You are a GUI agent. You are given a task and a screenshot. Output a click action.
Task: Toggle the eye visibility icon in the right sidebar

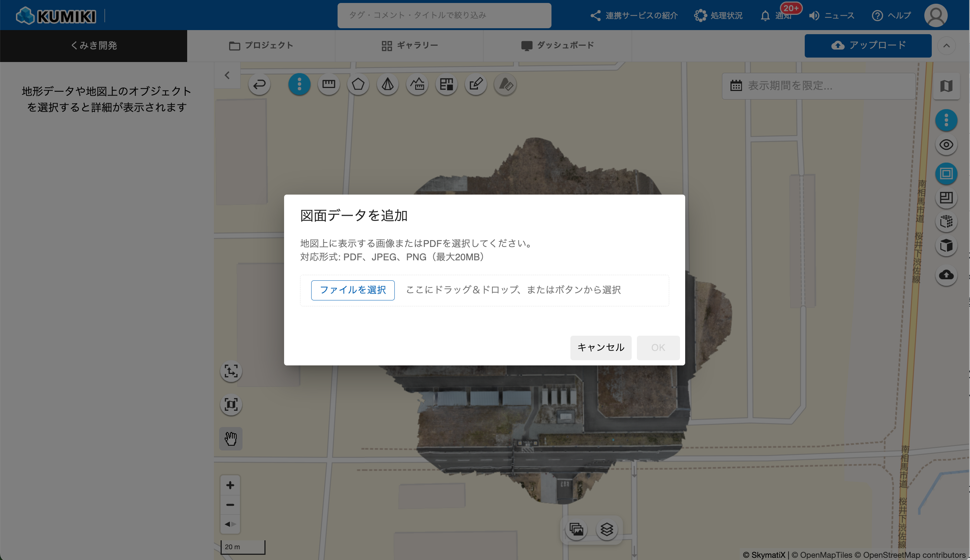(x=946, y=145)
